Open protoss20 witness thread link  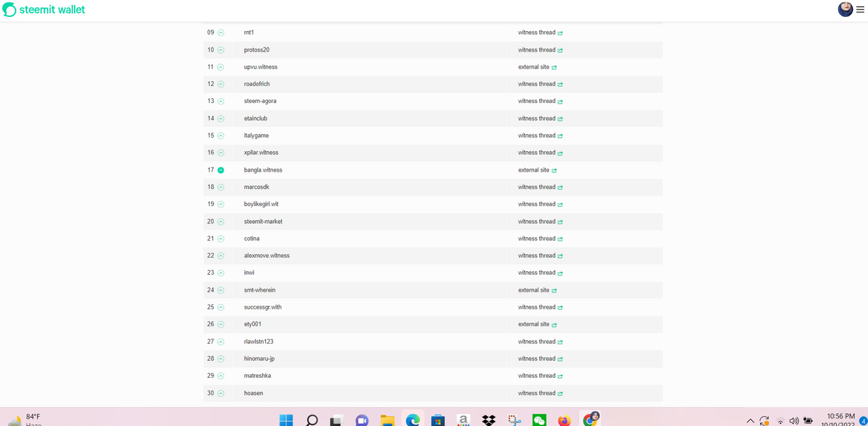540,50
